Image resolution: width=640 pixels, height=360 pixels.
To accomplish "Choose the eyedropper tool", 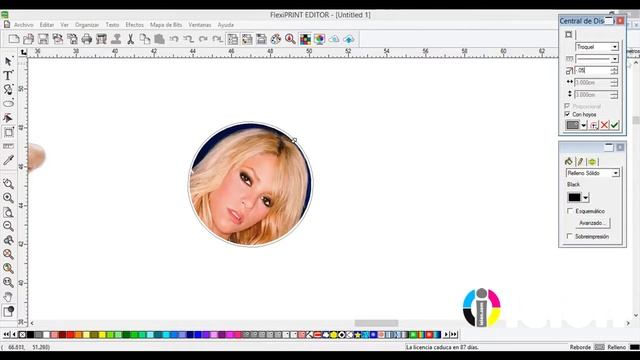I will tap(8, 160).
